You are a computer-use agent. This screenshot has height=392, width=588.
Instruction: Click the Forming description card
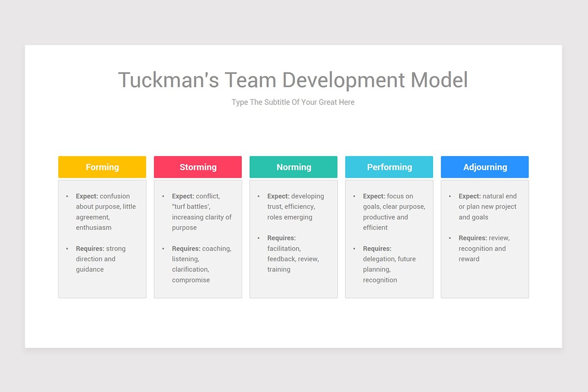102,239
